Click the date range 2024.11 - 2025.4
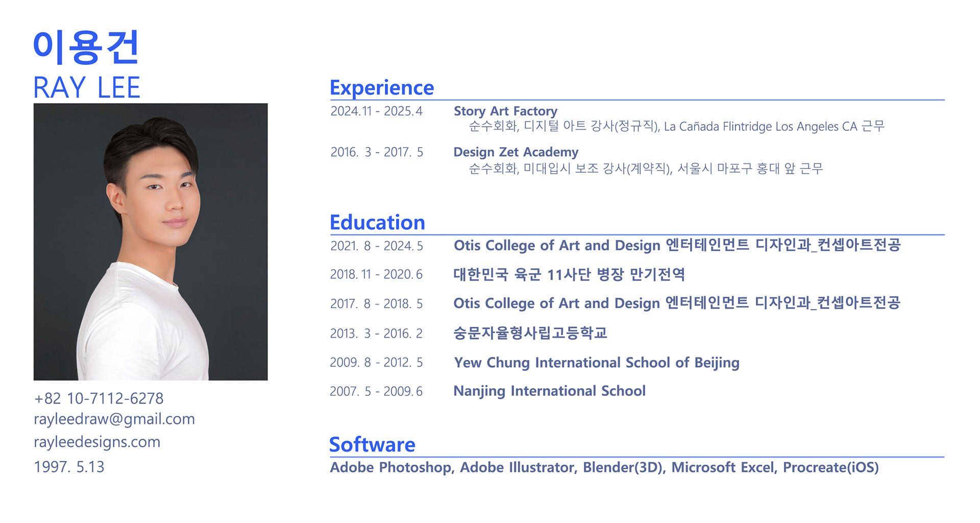 click(x=377, y=111)
